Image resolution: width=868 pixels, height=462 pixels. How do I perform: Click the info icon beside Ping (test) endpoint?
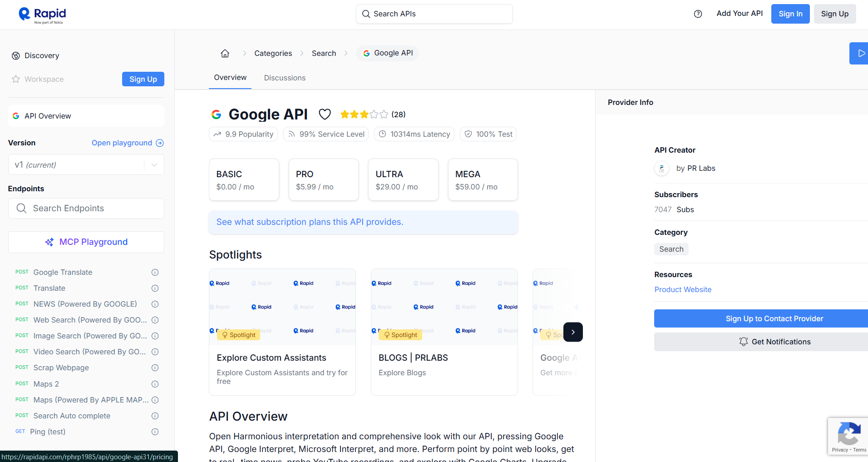154,432
